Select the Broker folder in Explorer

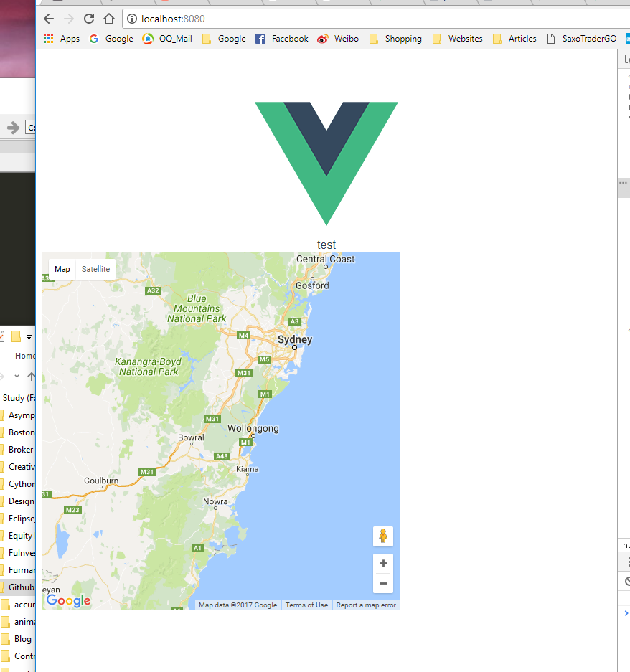click(x=18, y=450)
